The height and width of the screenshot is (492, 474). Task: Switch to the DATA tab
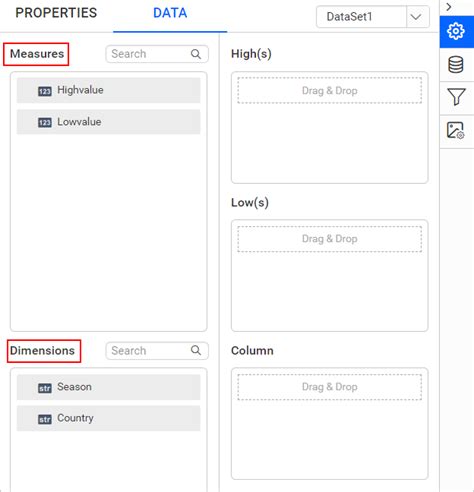[170, 13]
